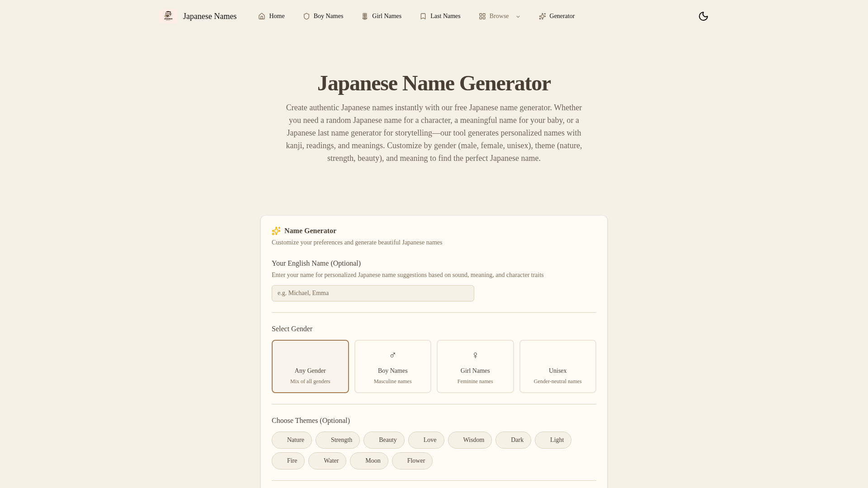
Task: Toggle dark mode moon icon
Action: 703,16
